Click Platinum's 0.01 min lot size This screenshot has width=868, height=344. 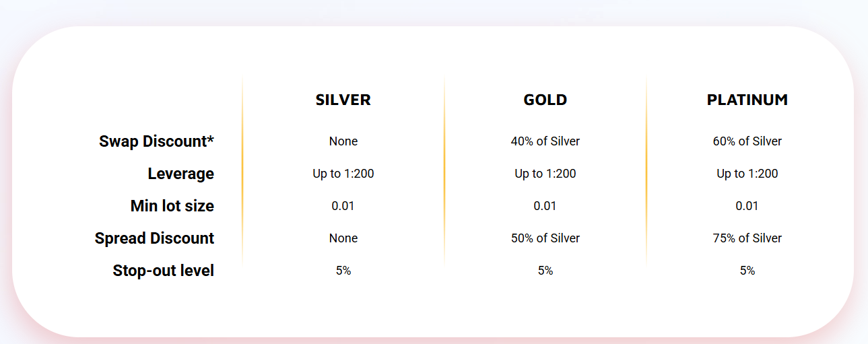(747, 206)
